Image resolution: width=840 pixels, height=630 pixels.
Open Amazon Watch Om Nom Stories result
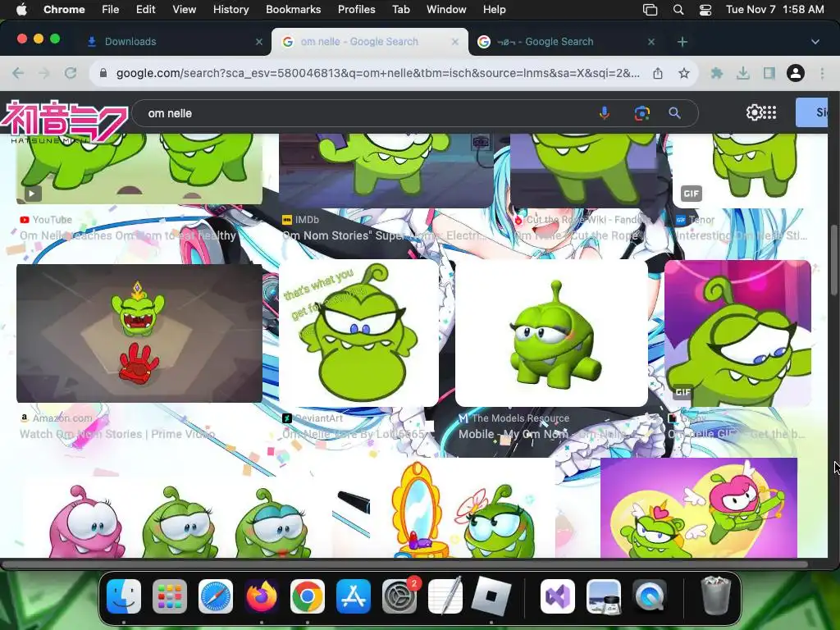click(117, 434)
